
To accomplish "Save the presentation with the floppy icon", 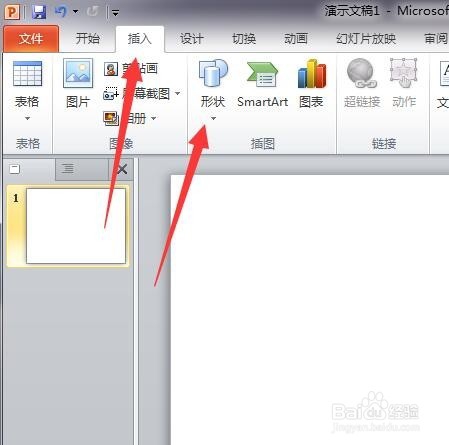I will pos(39,12).
